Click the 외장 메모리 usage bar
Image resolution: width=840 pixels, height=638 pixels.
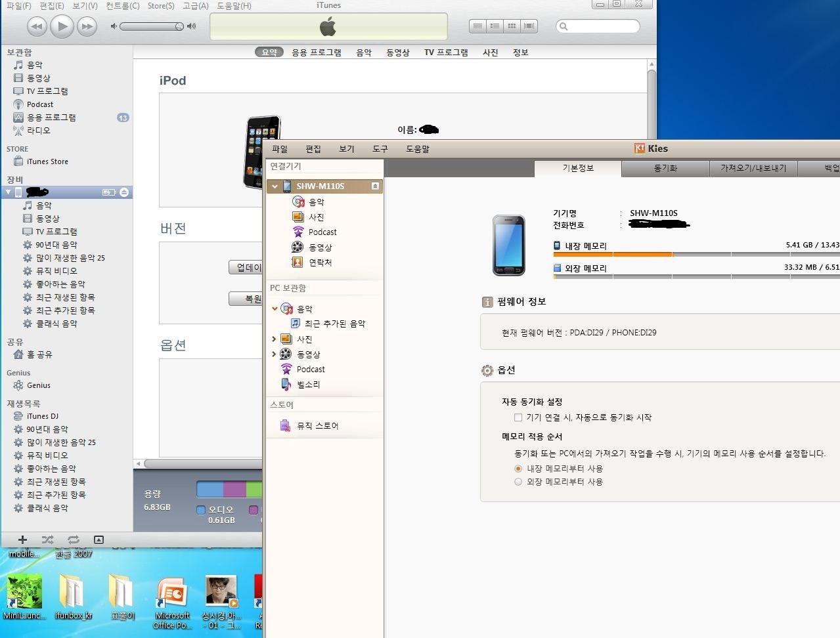(x=696, y=276)
